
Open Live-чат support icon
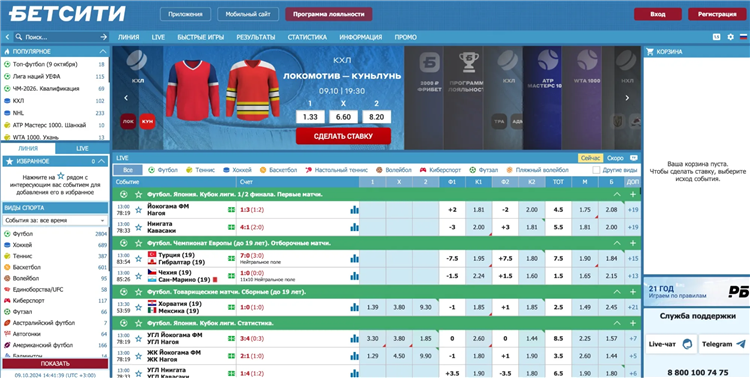pos(687,344)
